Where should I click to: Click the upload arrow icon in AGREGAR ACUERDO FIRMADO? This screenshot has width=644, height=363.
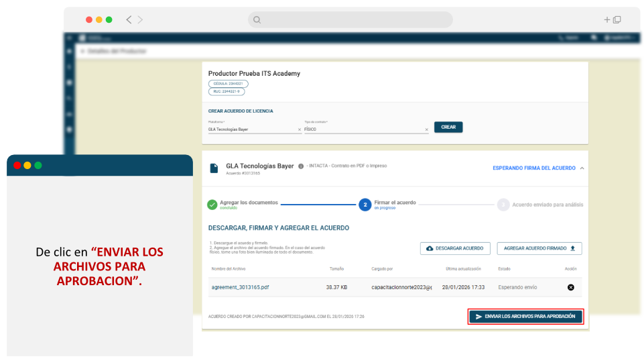[x=573, y=248]
